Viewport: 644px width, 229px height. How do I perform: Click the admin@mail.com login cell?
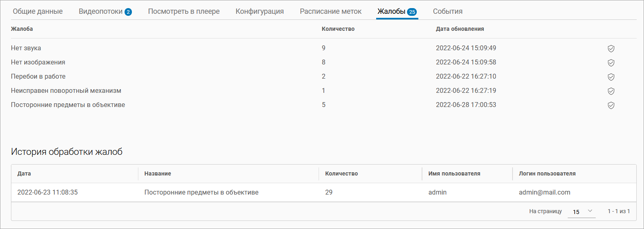(545, 193)
